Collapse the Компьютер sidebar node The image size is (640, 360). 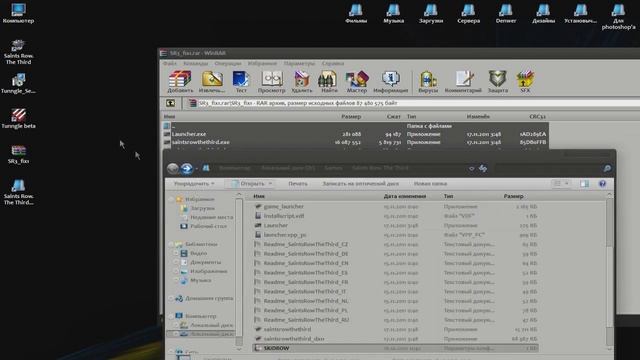pyautogui.click(x=171, y=316)
